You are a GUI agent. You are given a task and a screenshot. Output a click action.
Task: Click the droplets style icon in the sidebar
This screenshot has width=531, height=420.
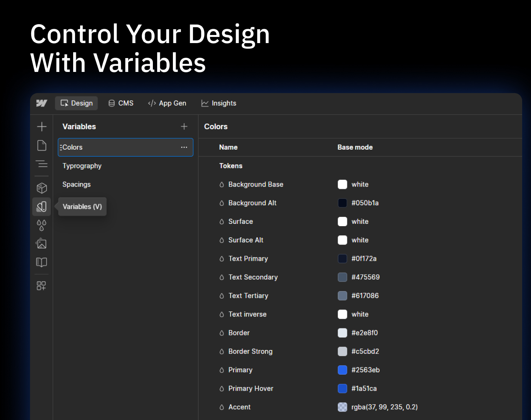point(41,225)
